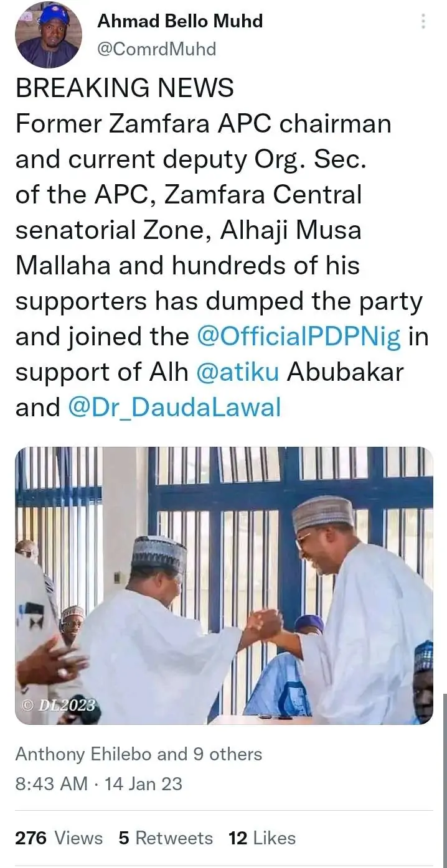Open the @OfficialPDPNig mention

click(x=299, y=337)
